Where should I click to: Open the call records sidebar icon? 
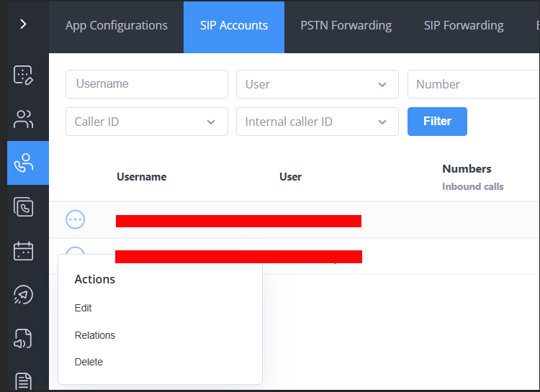tap(24, 207)
